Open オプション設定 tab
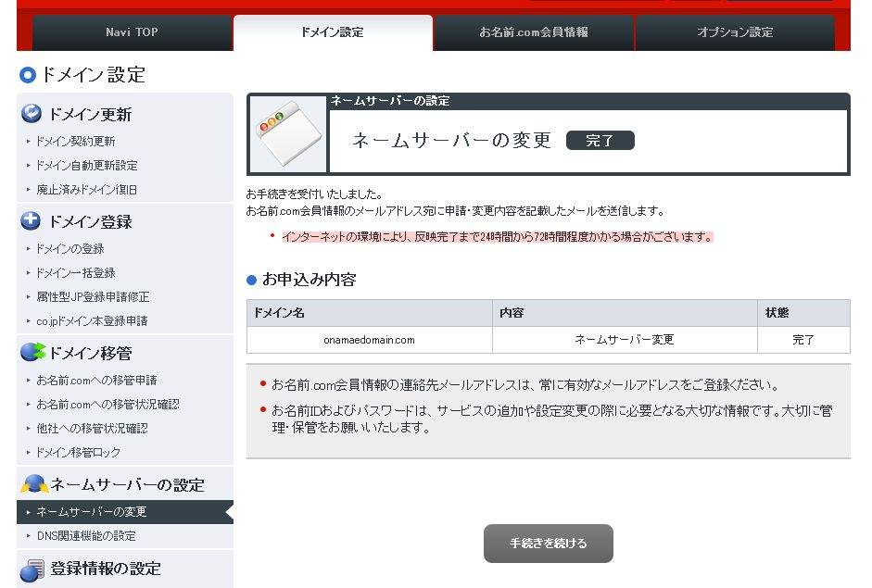 pyautogui.click(x=735, y=32)
